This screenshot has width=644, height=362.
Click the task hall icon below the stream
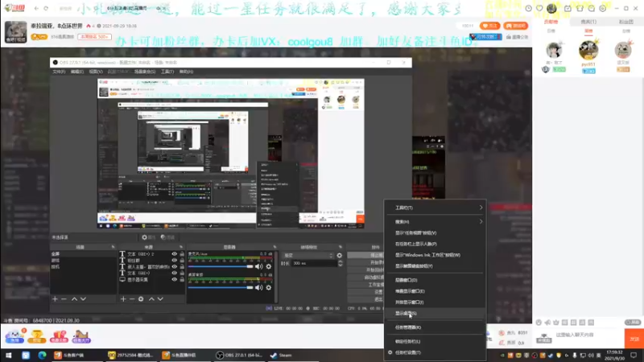(81, 336)
